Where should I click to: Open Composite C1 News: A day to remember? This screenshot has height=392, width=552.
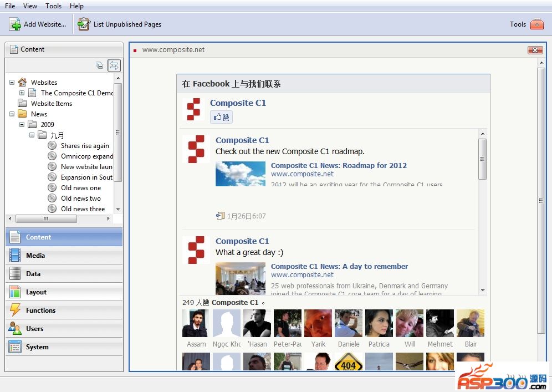[x=339, y=266]
